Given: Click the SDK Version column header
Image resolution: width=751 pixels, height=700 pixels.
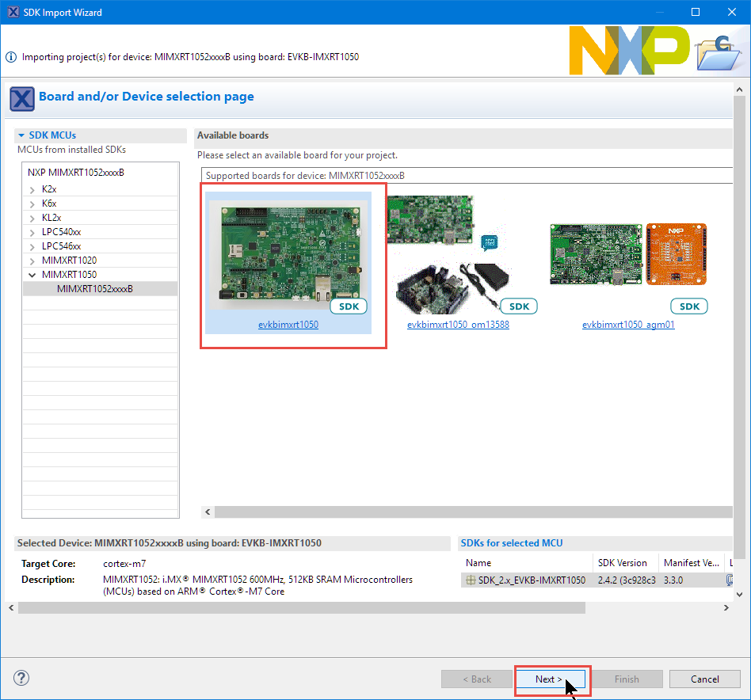Looking at the screenshot, I should pyautogui.click(x=623, y=563).
